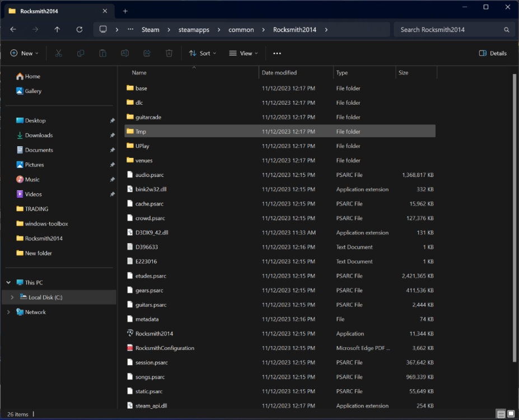Click the Share icon in toolbar

tap(147, 53)
